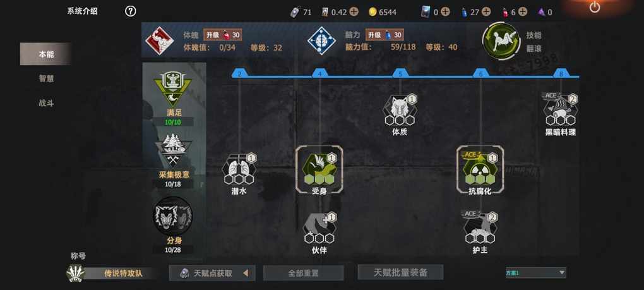Select the 潜水 diving talent icon

[x=239, y=170]
